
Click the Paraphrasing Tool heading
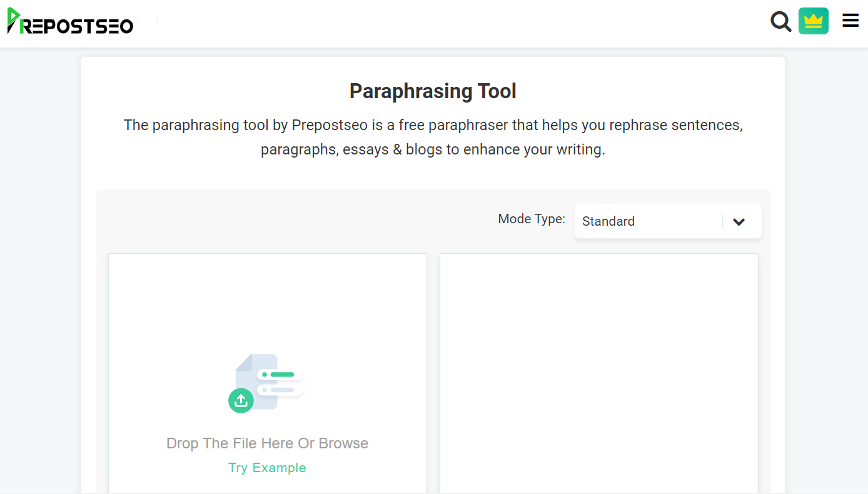click(x=433, y=91)
